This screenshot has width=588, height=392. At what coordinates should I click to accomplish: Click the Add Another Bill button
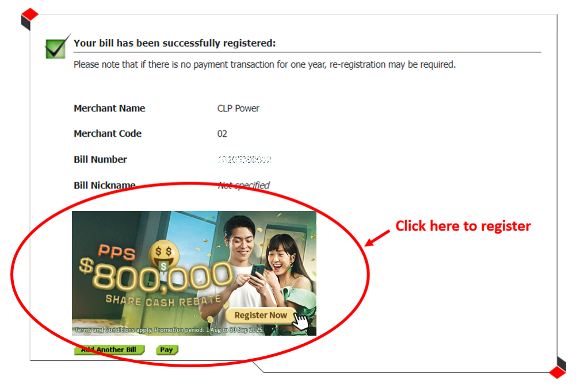coord(109,349)
